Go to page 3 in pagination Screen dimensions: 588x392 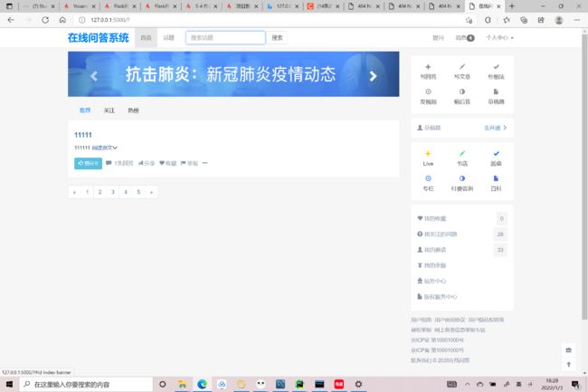pos(112,192)
